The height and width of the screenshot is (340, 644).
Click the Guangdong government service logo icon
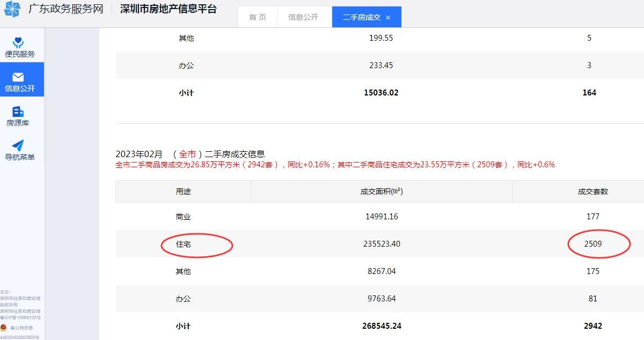tap(12, 10)
